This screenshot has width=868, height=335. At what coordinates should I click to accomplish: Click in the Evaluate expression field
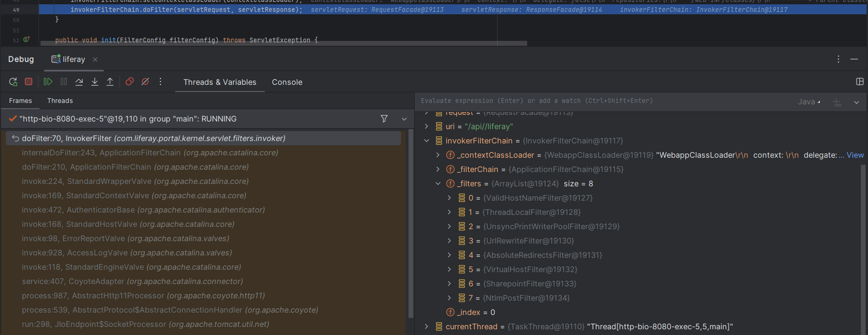point(571,101)
